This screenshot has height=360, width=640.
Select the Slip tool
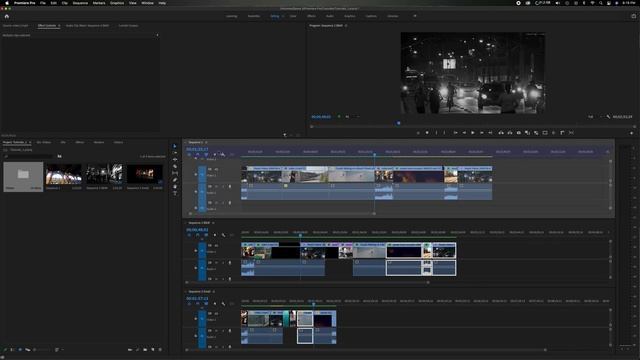(175, 173)
